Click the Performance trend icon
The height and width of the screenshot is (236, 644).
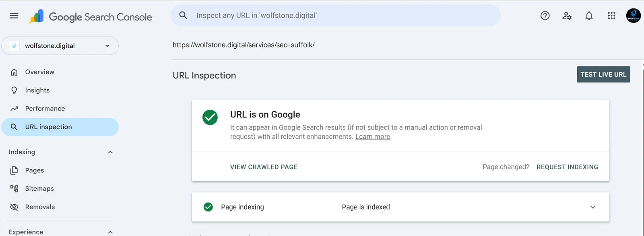pos(14,109)
